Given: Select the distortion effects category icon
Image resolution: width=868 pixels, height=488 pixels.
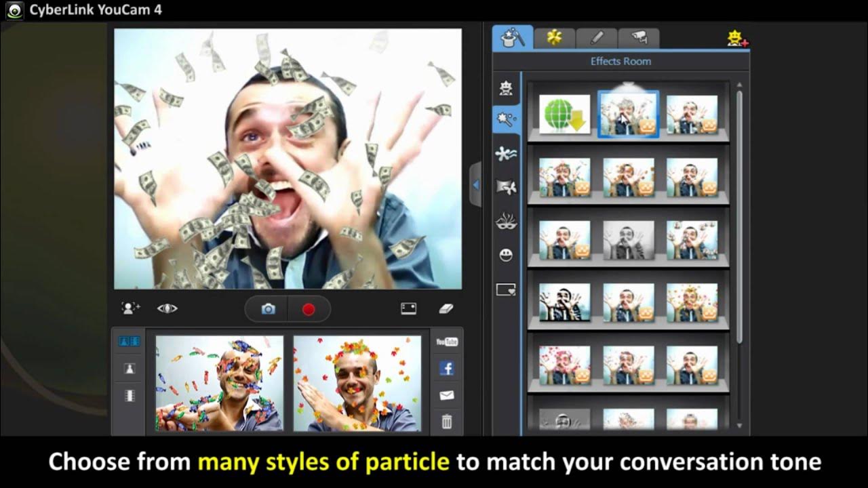Looking at the screenshot, I should pos(506,187).
